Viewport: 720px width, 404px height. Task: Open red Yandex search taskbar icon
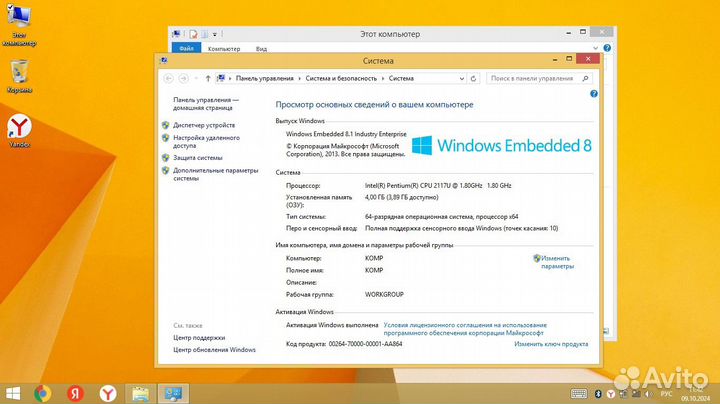pyautogui.click(x=75, y=393)
